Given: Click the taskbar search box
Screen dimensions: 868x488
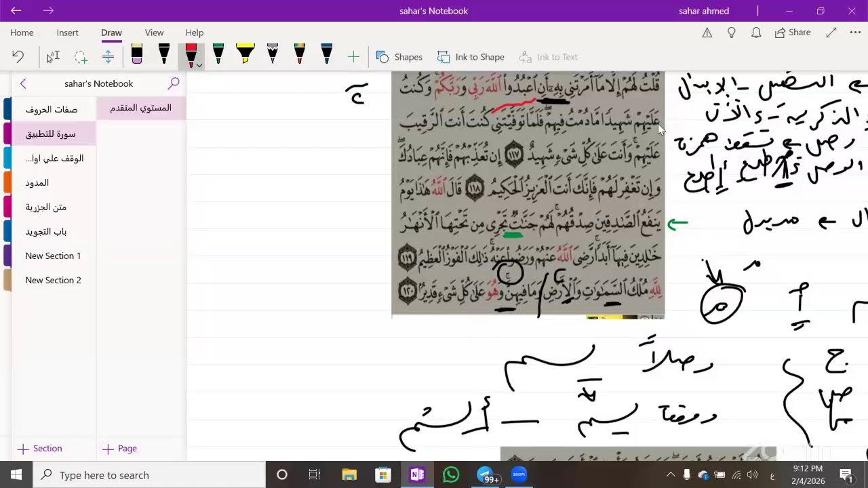Looking at the screenshot, I should point(149,474).
